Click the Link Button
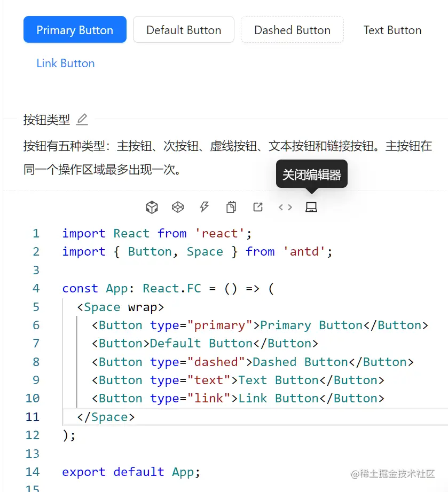 click(x=65, y=63)
